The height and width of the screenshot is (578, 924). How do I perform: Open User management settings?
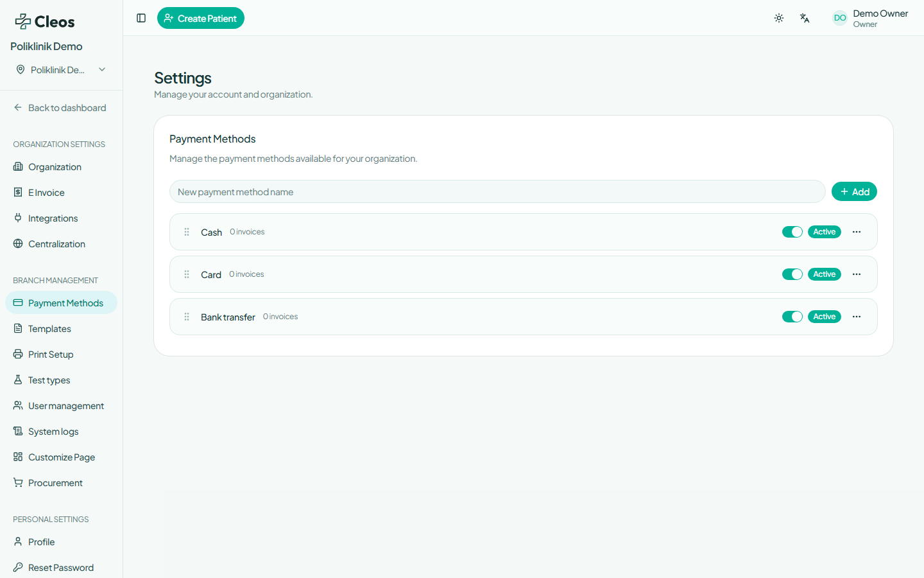[61, 406]
